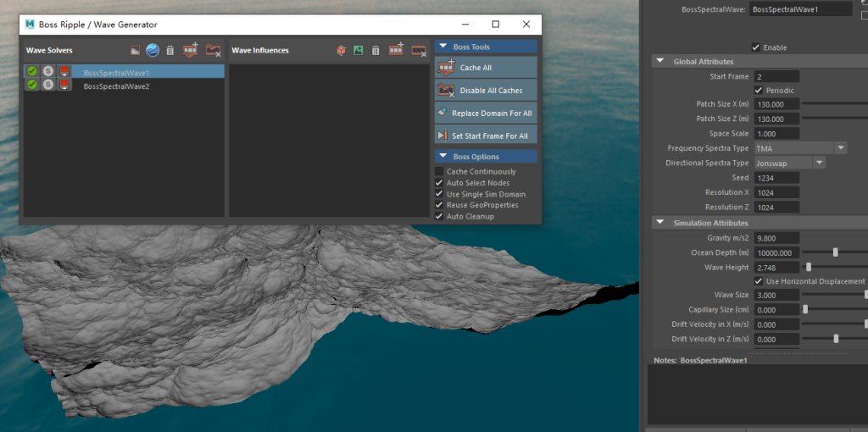The width and height of the screenshot is (868, 432).
Task: Click Patch Size X value field
Action: tap(776, 104)
